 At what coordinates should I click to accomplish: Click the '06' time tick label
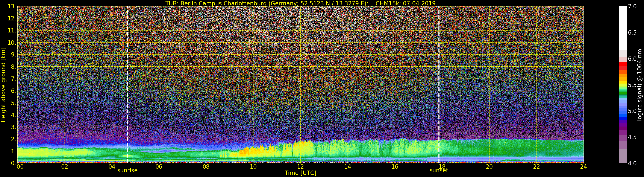[159, 167]
